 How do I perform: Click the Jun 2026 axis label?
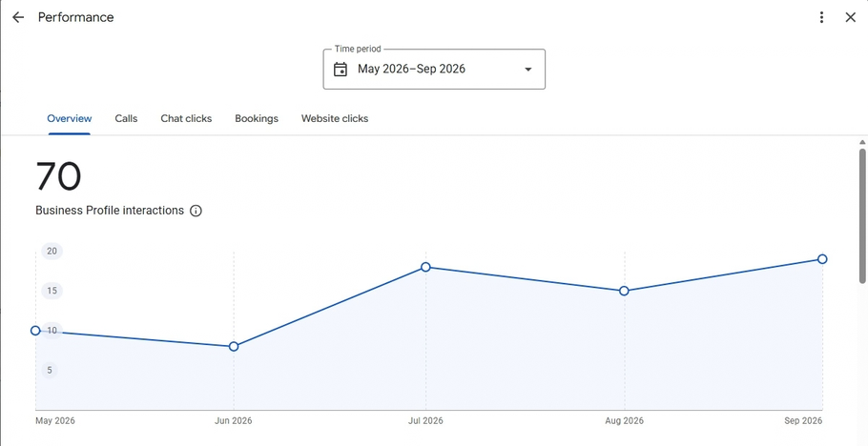tap(233, 421)
